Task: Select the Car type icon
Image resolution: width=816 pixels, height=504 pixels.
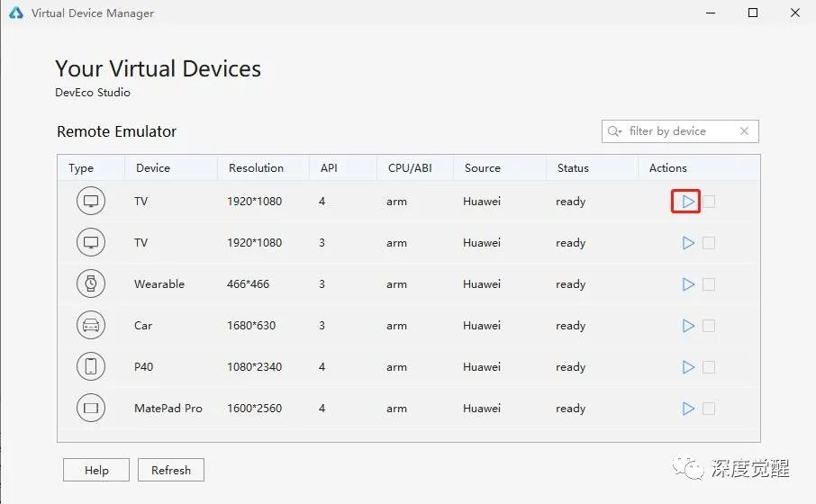Action: 91,325
